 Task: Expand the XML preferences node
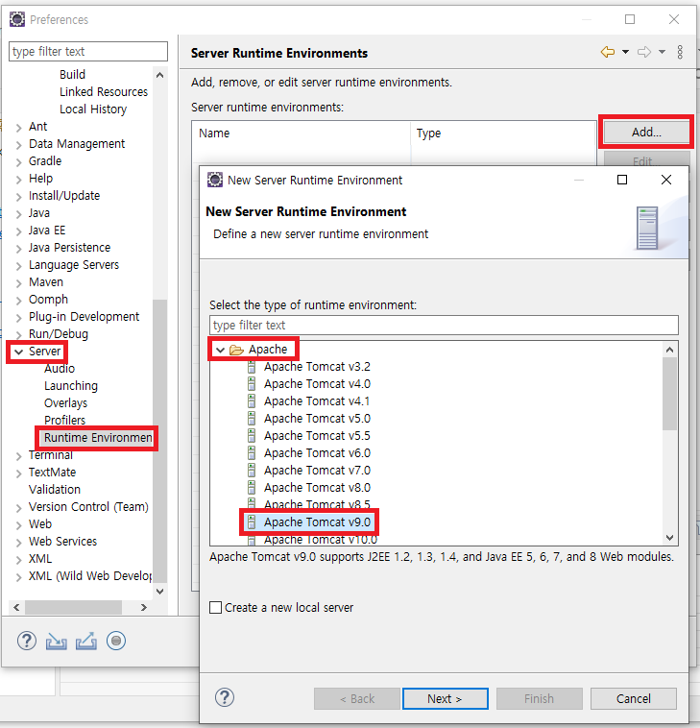18,560
